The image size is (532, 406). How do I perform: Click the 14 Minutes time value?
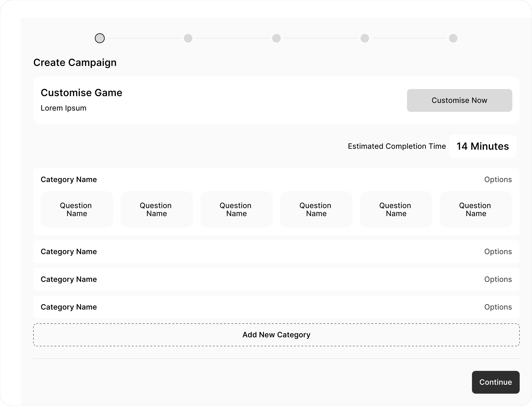(x=483, y=146)
